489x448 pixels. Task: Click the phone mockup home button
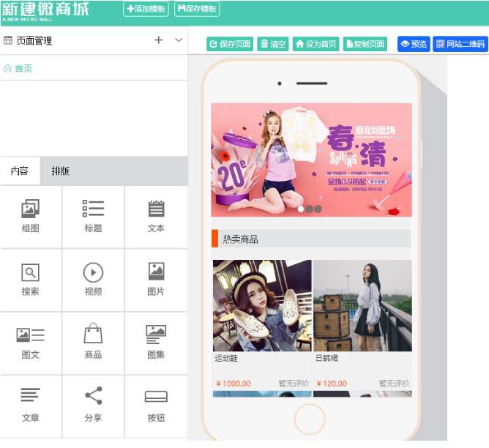pos(310,419)
